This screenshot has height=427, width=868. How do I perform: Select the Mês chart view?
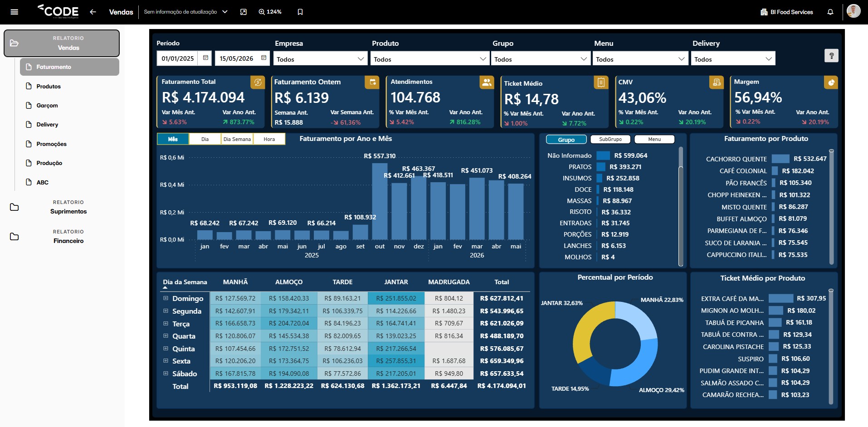pos(173,139)
